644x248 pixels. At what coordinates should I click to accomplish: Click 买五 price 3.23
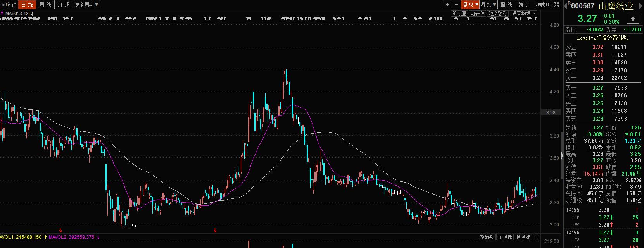coord(597,119)
